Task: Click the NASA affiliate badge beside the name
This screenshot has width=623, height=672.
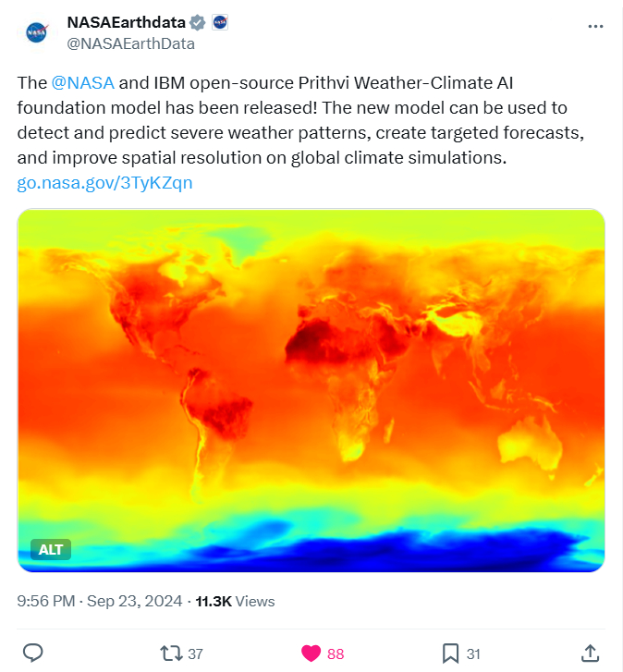Action: 220,22
